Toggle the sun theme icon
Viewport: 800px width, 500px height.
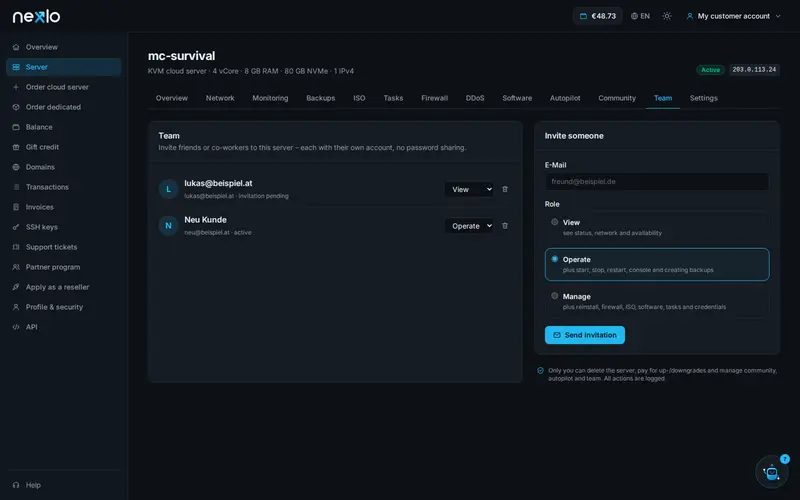[x=667, y=16]
